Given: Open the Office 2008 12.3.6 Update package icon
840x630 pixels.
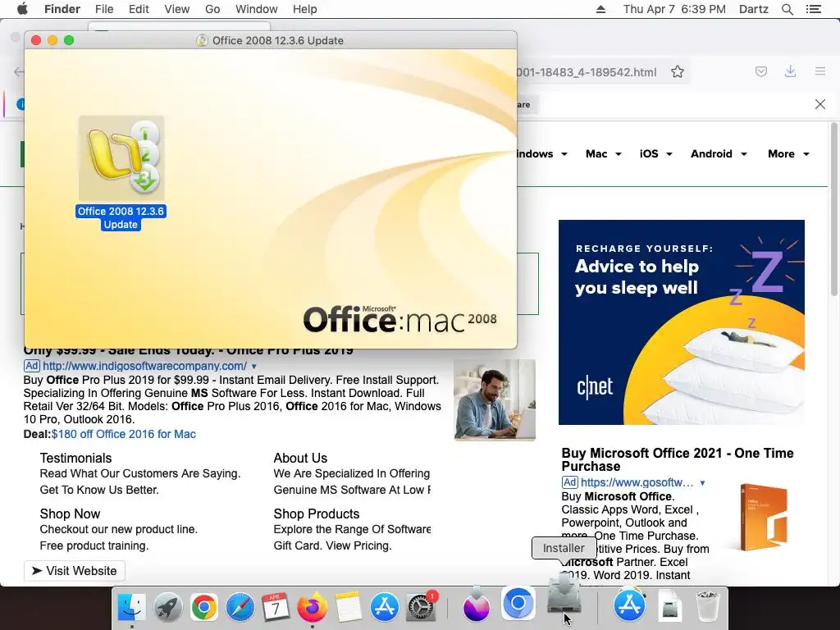Looking at the screenshot, I should click(x=121, y=158).
